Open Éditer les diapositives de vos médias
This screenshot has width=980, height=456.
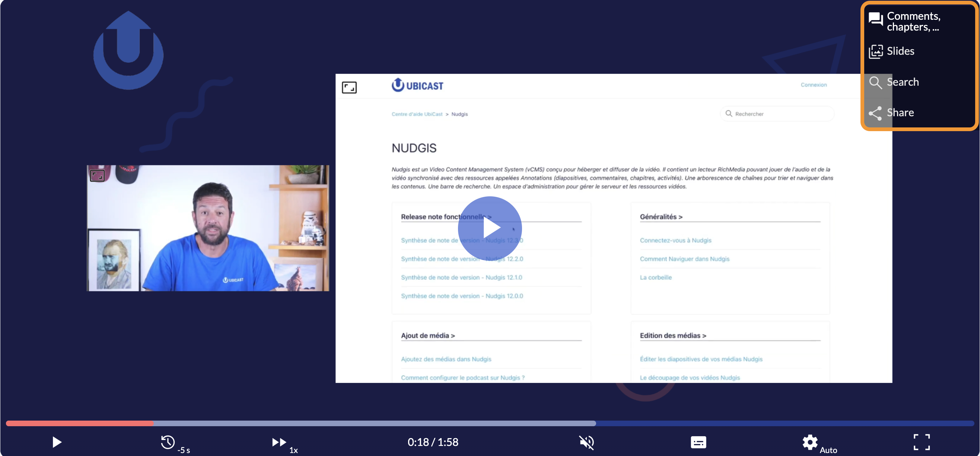[701, 359]
